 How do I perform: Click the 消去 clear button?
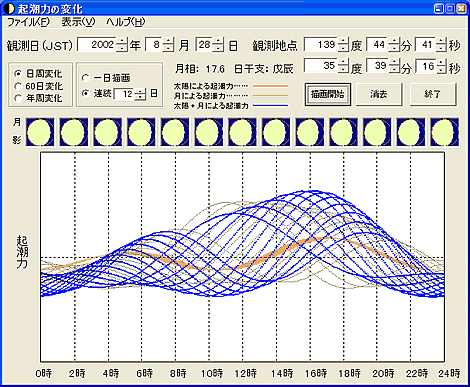point(379,95)
